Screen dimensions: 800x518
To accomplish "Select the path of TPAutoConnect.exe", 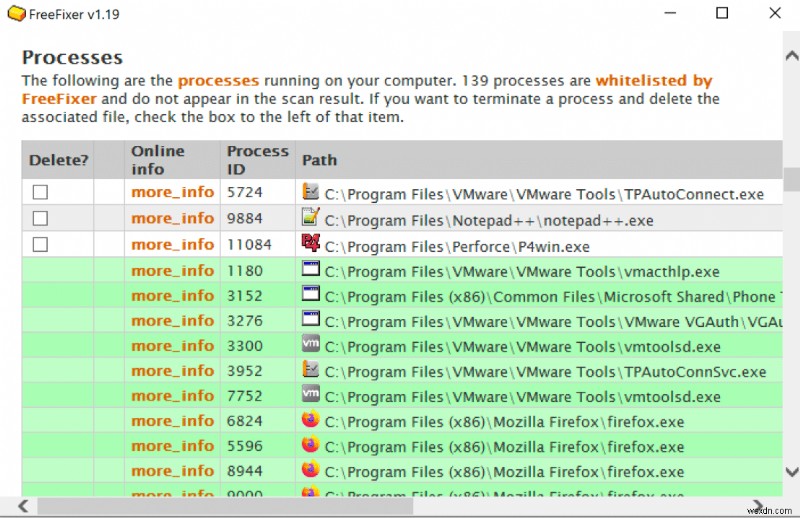I will (544, 194).
